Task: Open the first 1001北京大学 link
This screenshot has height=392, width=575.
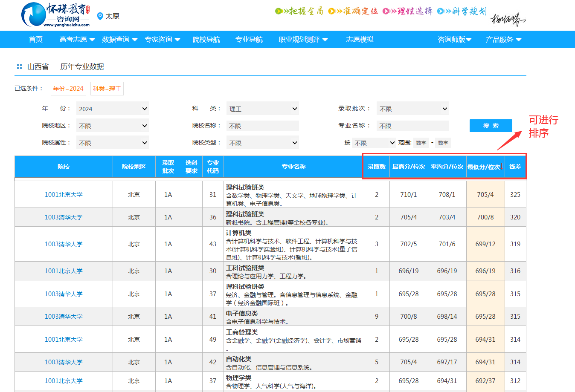Action: tap(64, 195)
